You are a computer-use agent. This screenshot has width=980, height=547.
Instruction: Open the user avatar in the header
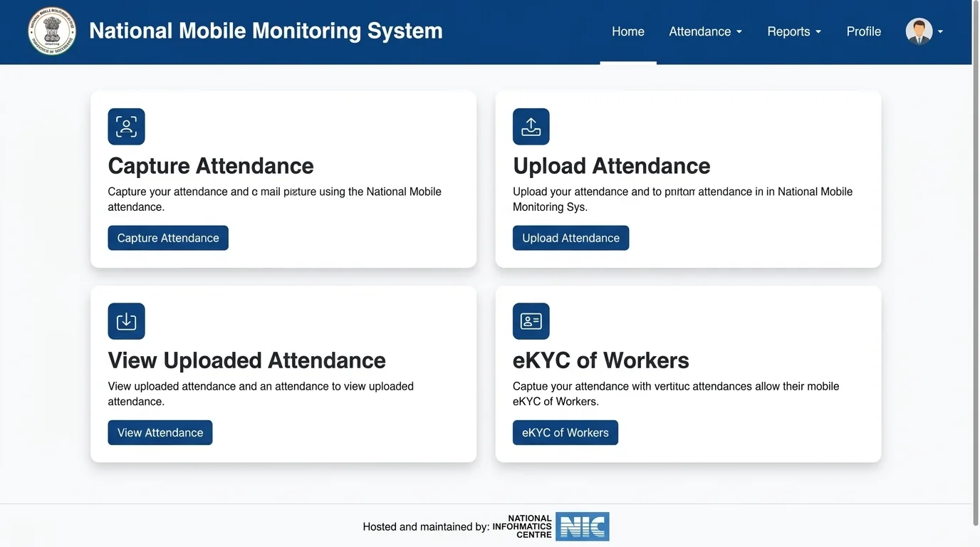tap(919, 31)
